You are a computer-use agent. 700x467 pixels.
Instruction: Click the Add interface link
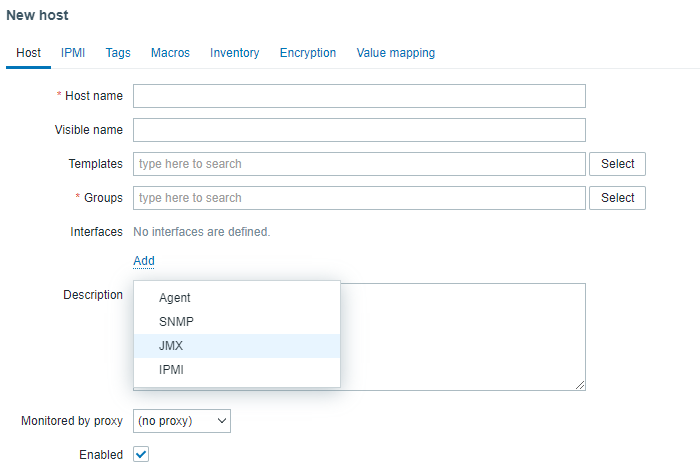[x=144, y=261]
